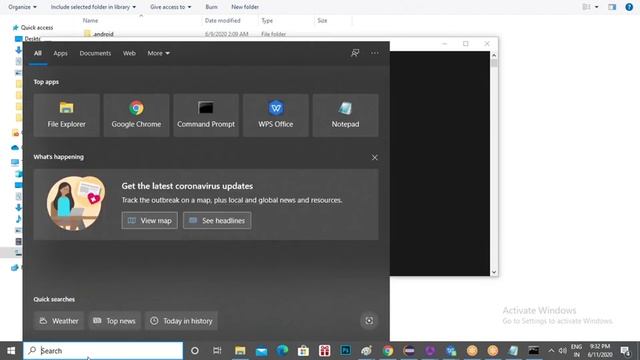Click search with a screenshot icon
The width and height of the screenshot is (640, 360).
coord(369,321)
